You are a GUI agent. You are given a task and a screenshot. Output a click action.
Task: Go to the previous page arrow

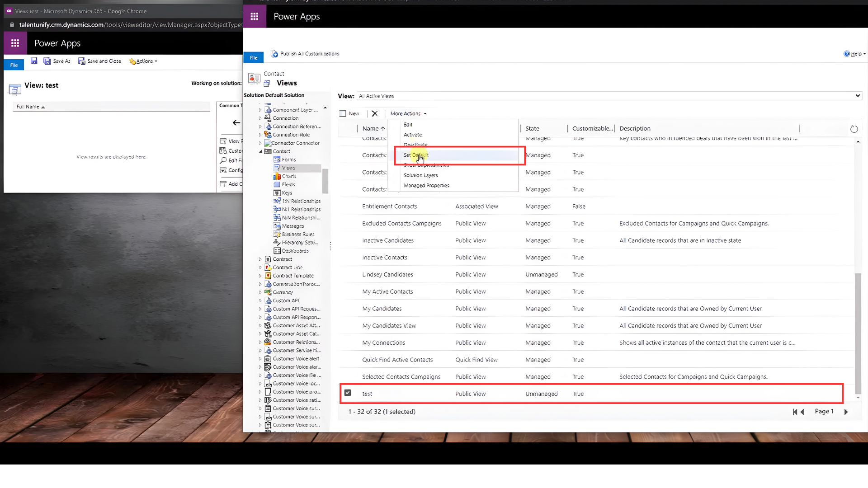click(x=802, y=412)
